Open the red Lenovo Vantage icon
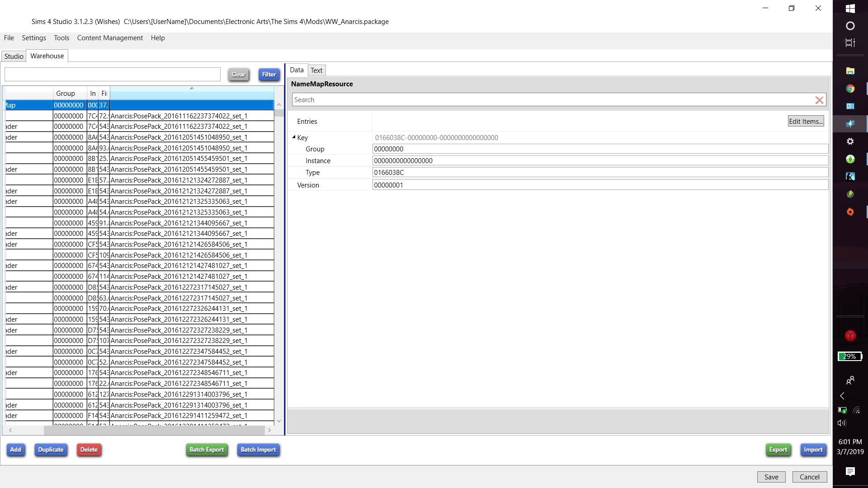The image size is (868, 488). pyautogui.click(x=850, y=336)
